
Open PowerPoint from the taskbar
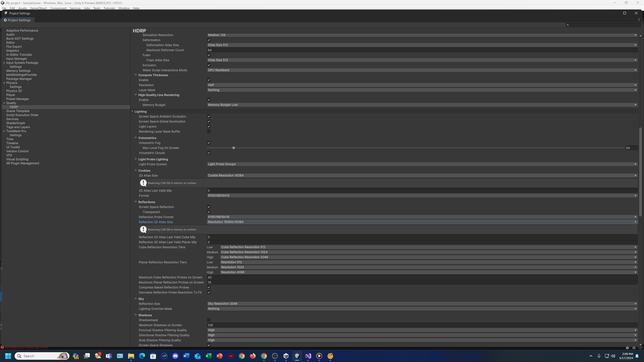click(219, 356)
